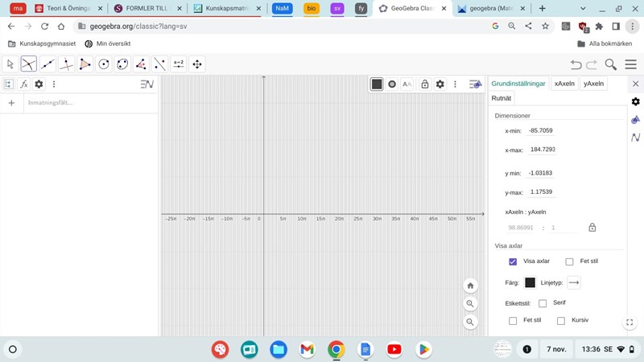Uncheck the Visa axlar checkbox

(x=513, y=261)
